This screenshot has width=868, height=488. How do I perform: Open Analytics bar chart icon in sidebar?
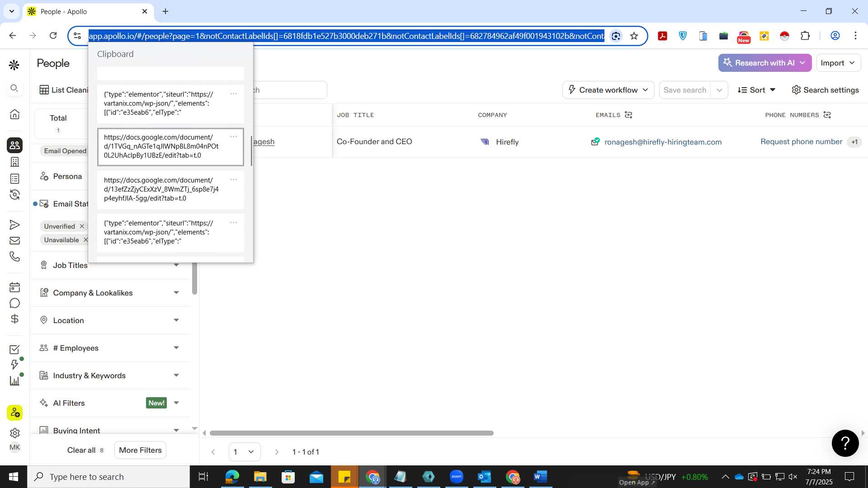click(x=14, y=380)
